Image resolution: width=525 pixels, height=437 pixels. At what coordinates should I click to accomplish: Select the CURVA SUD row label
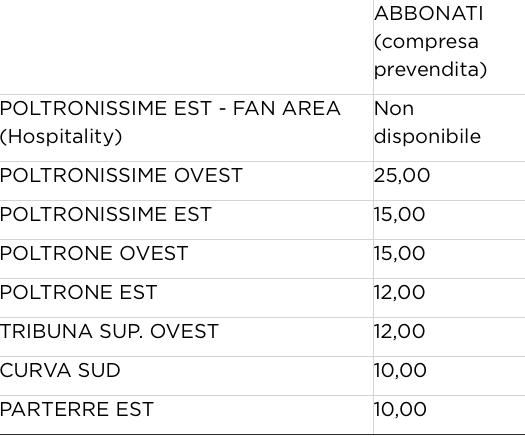point(60,370)
